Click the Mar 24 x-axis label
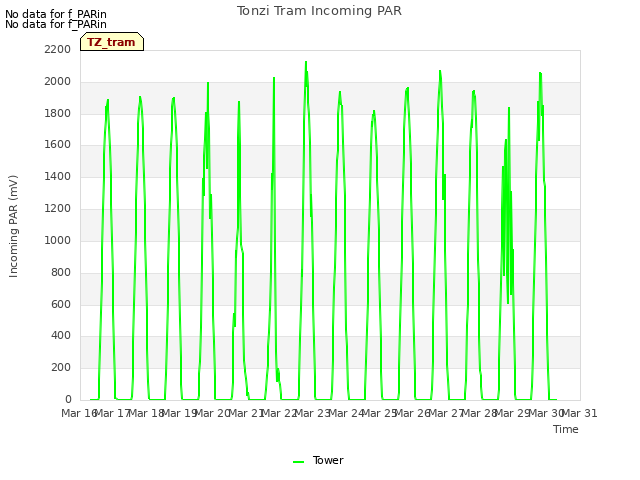This screenshot has width=640, height=480. [x=346, y=413]
